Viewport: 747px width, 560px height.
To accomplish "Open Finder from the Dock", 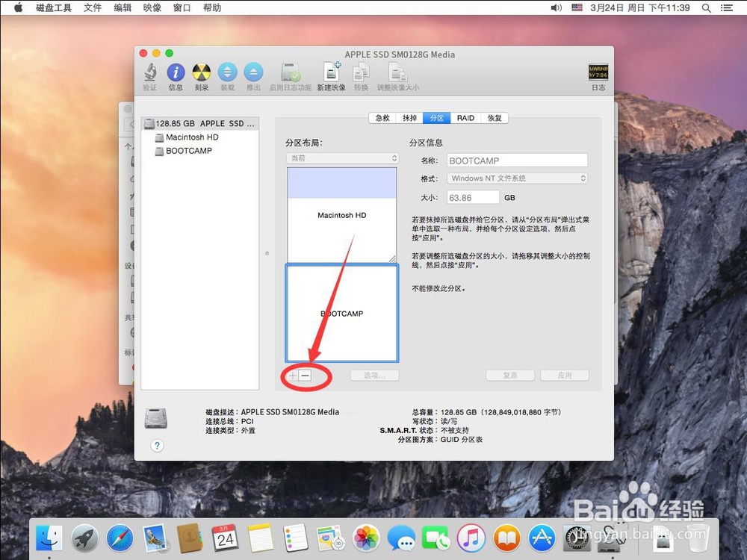I will [49, 538].
